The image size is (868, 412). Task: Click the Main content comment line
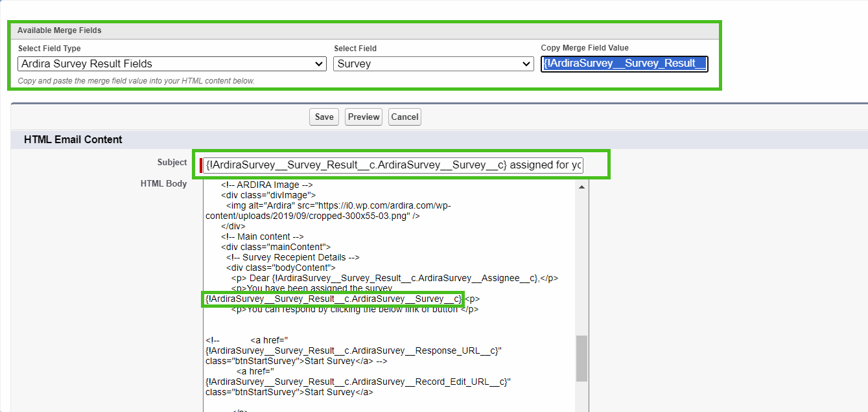(262, 236)
